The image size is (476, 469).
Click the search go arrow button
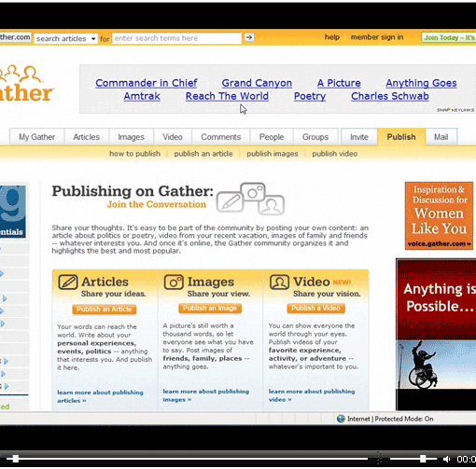pos(249,37)
